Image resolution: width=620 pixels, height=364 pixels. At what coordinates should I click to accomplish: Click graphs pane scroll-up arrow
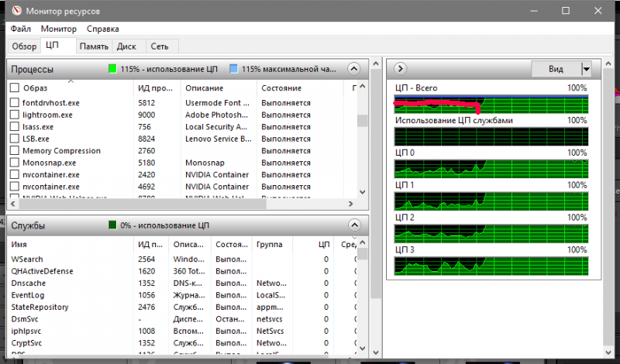click(x=608, y=64)
